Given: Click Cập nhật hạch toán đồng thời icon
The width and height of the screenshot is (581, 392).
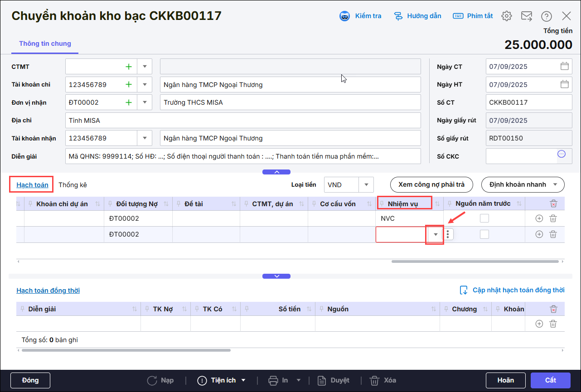Looking at the screenshot, I should (463, 290).
